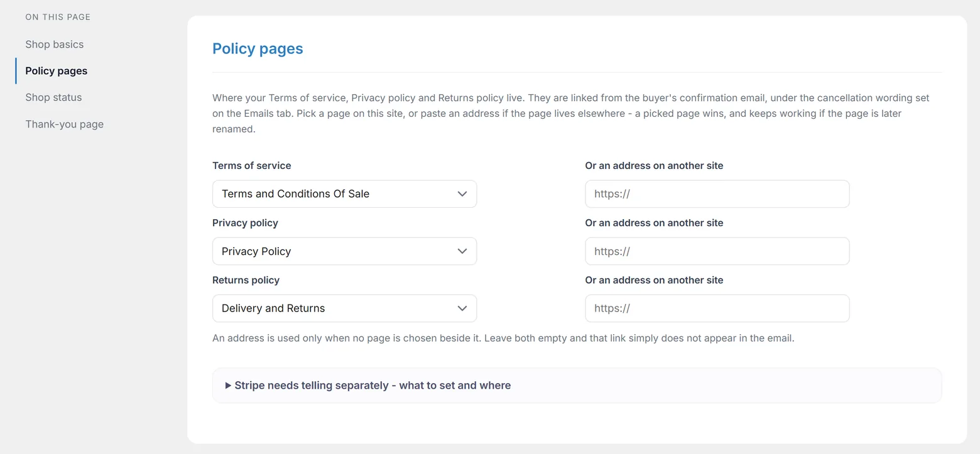The width and height of the screenshot is (980, 454).
Task: Open Thank-you page section link
Action: 64,124
